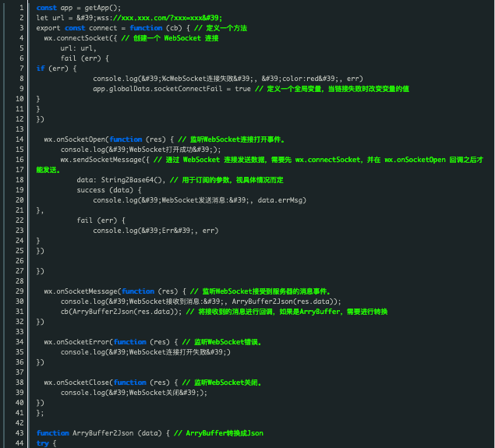Click '能发送。' comment on line 17
495x448 pixels.
click(x=48, y=170)
